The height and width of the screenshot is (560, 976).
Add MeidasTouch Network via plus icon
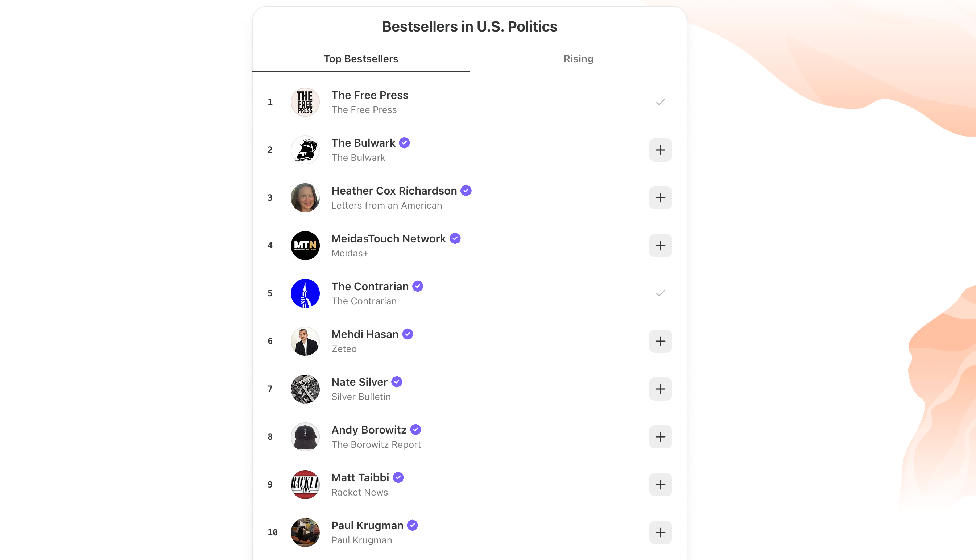tap(660, 245)
